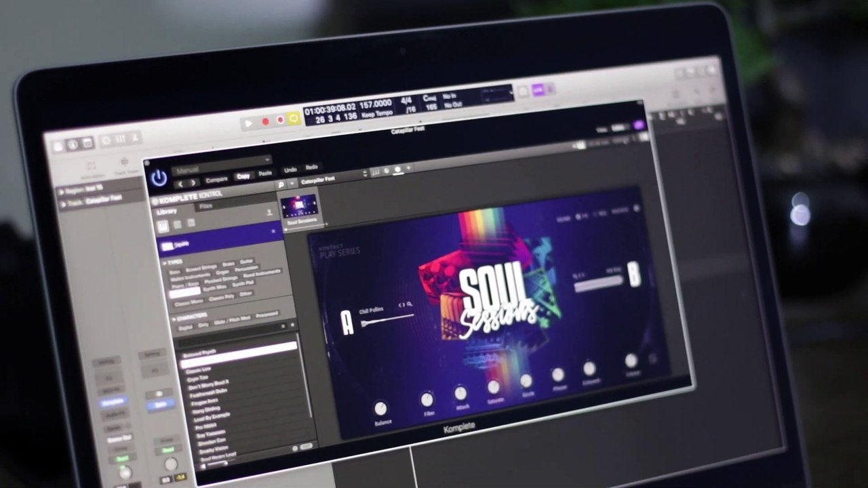Click the preset up/down stepper arrows

[x=365, y=174]
